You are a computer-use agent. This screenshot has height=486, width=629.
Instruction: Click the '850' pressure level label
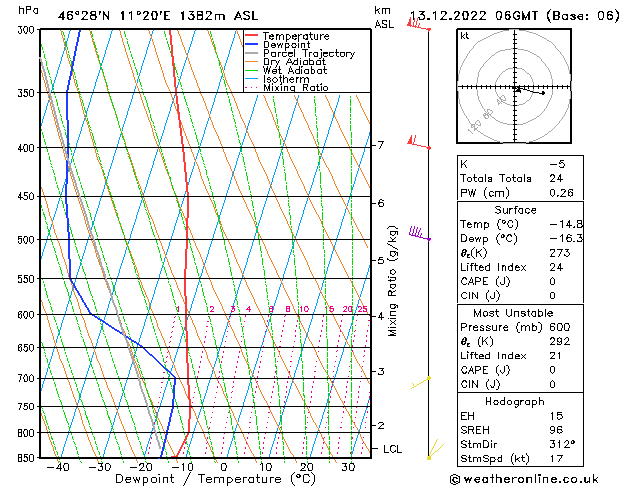[28, 458]
